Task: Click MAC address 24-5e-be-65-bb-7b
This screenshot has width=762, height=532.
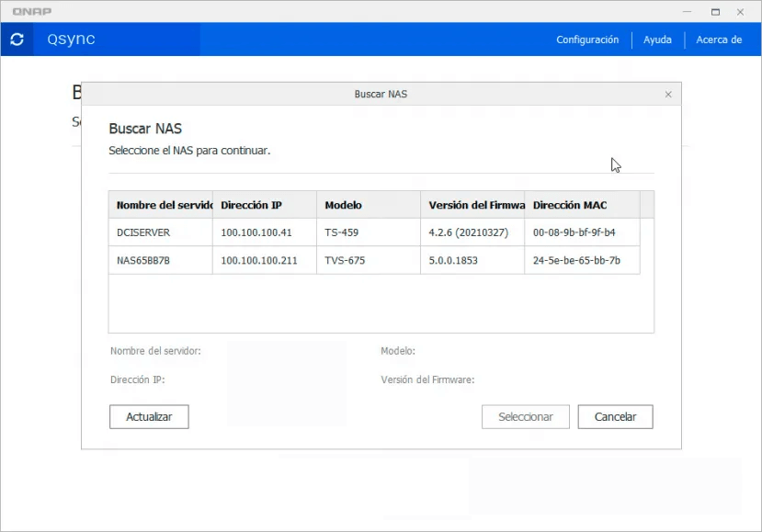Action: 576,260
